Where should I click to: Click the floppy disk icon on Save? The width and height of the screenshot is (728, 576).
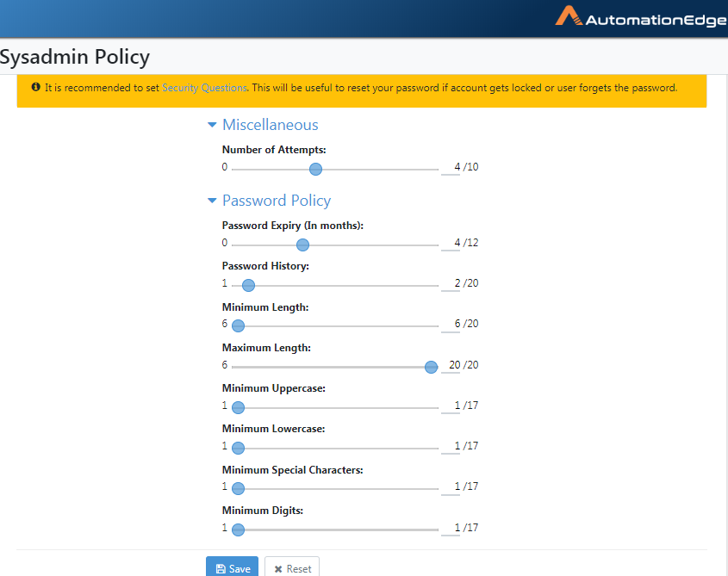click(221, 569)
